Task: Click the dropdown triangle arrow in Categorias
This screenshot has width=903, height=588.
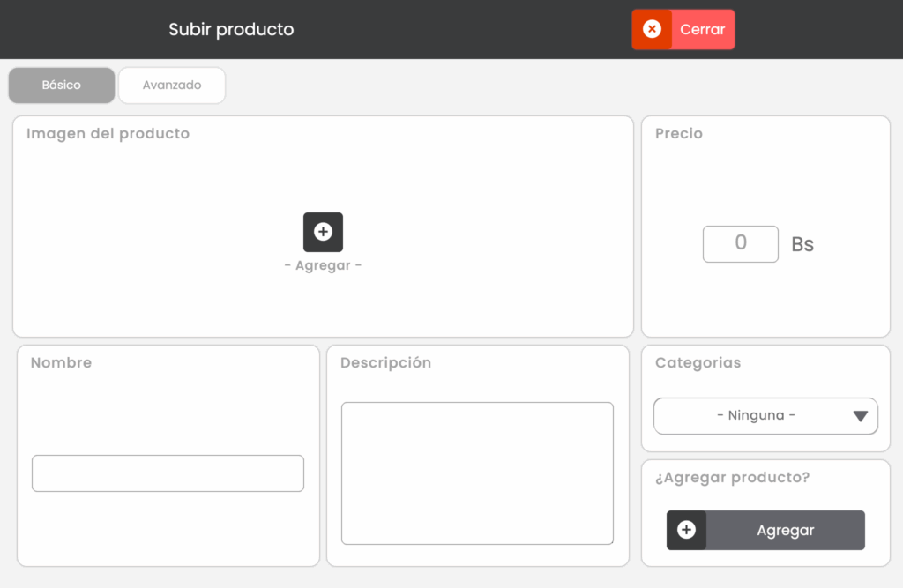Action: [x=861, y=416]
